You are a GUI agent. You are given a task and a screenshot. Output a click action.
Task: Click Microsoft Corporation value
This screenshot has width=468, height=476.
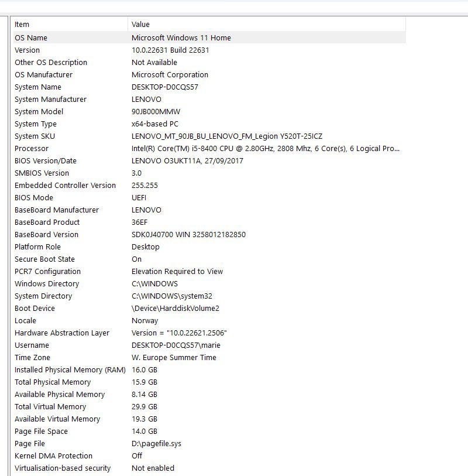click(170, 75)
